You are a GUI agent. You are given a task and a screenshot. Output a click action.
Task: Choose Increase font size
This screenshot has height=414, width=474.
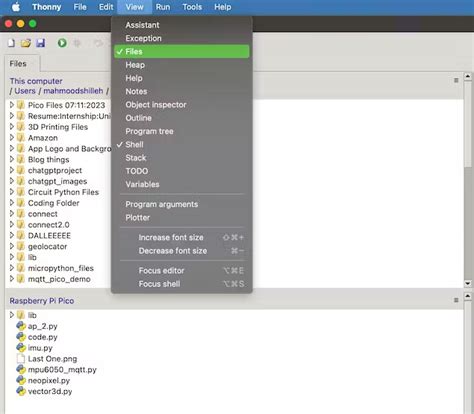(x=182, y=237)
